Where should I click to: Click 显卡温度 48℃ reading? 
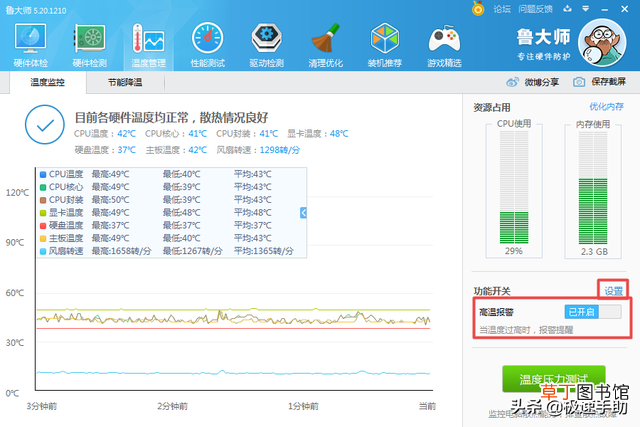[x=318, y=133]
